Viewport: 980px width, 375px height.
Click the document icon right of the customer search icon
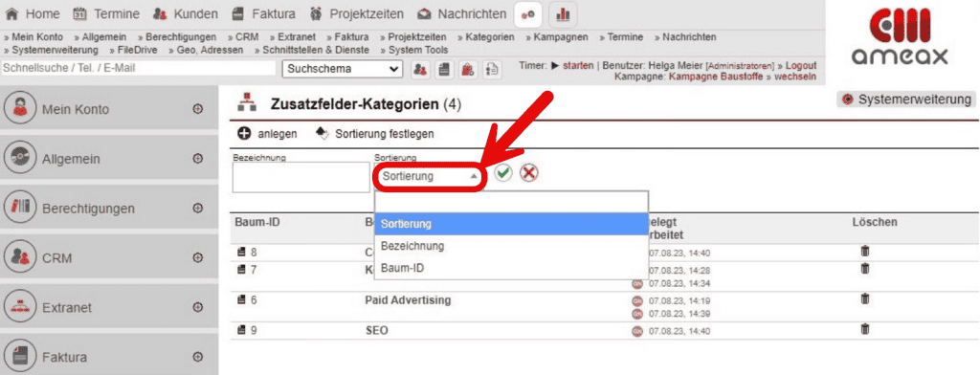[x=445, y=70]
